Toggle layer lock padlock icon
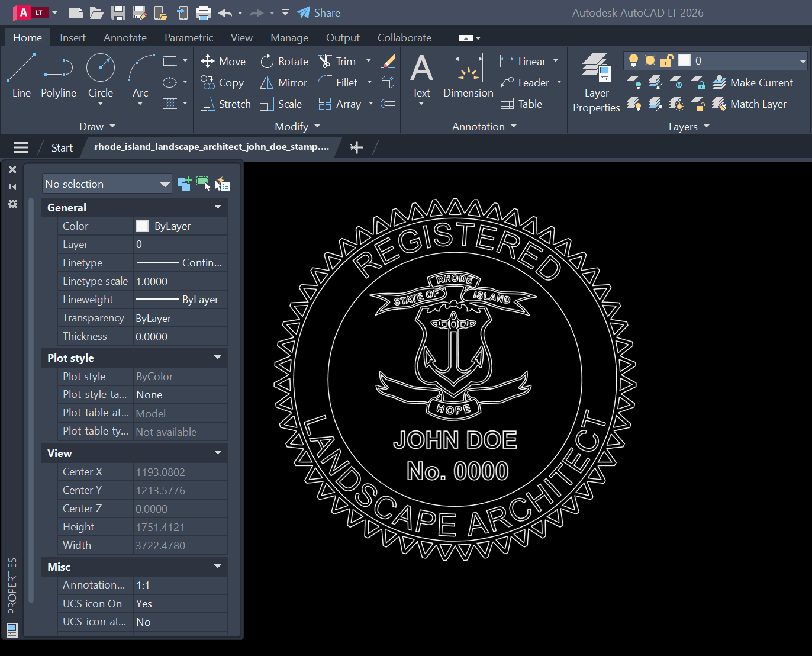The height and width of the screenshot is (656, 812). (667, 60)
